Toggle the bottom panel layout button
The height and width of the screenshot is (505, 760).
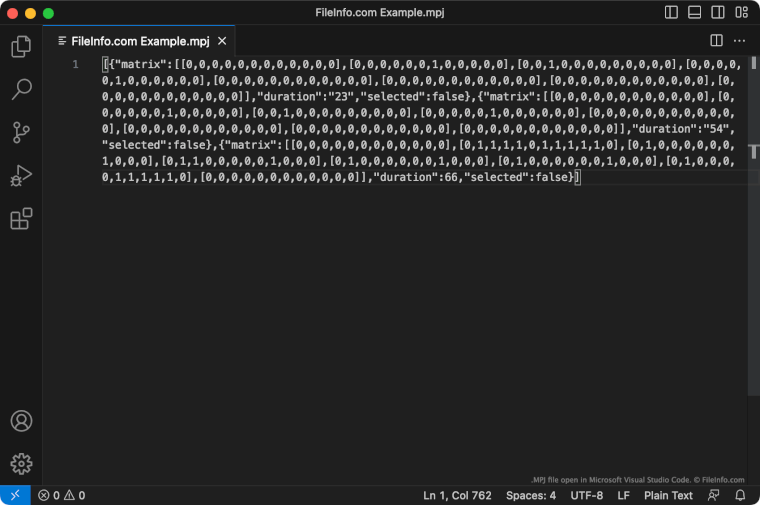tap(694, 13)
